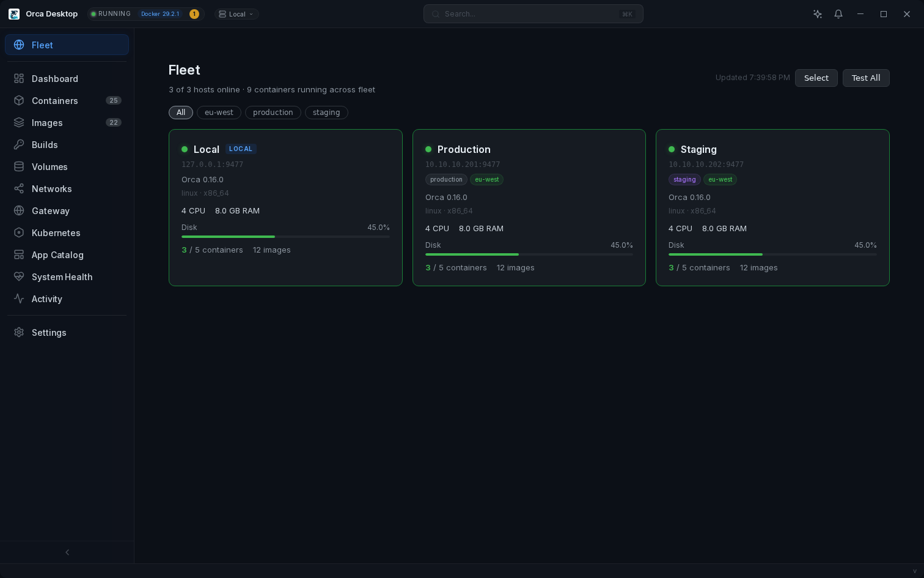Open the AI sparkle icon in title bar
Image resolution: width=924 pixels, height=578 pixels.
[x=818, y=13]
